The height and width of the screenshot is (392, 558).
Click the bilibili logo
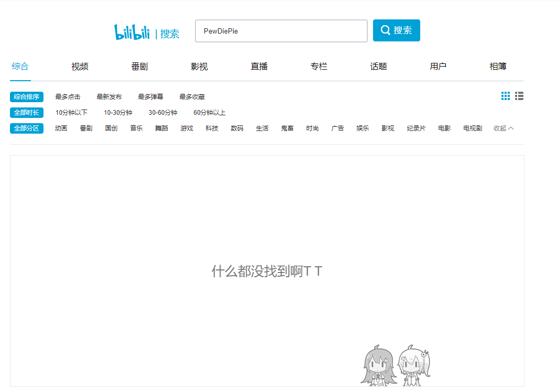132,32
